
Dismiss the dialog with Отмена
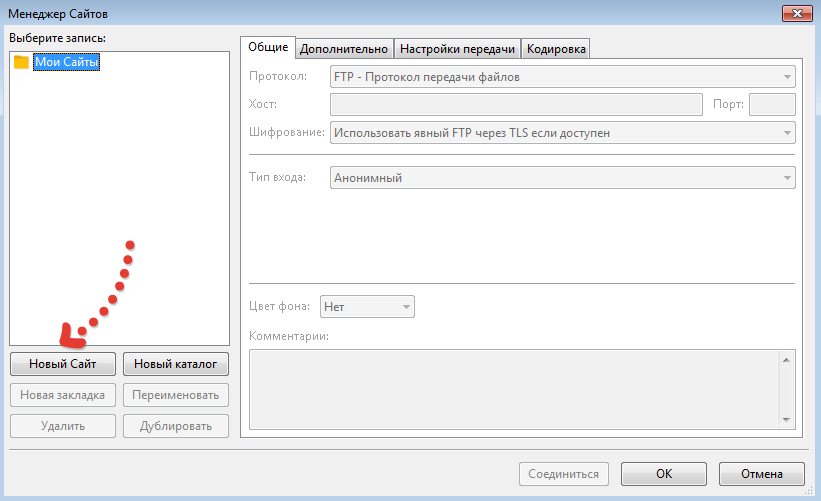tap(761, 474)
